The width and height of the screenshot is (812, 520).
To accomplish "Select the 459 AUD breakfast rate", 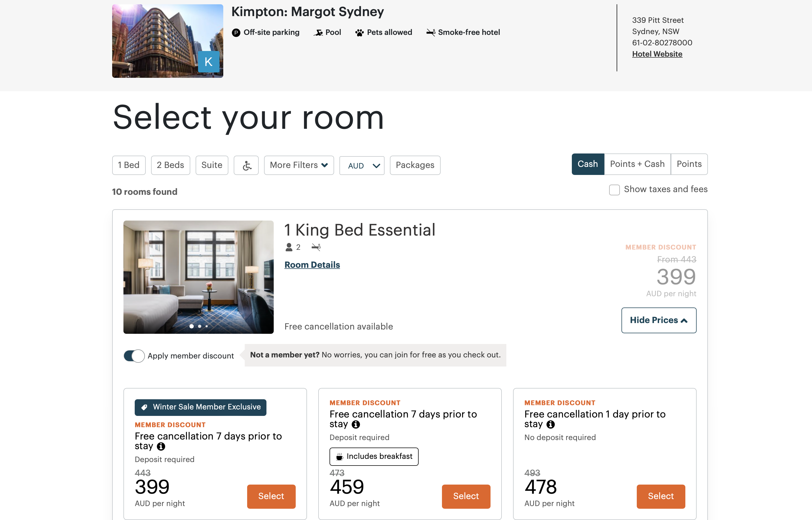I will point(466,496).
